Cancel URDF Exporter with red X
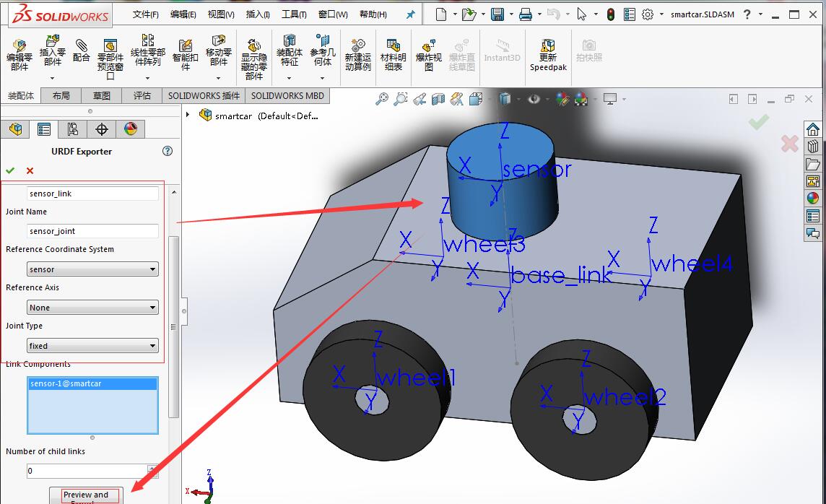This screenshot has height=504, width=826. click(30, 170)
